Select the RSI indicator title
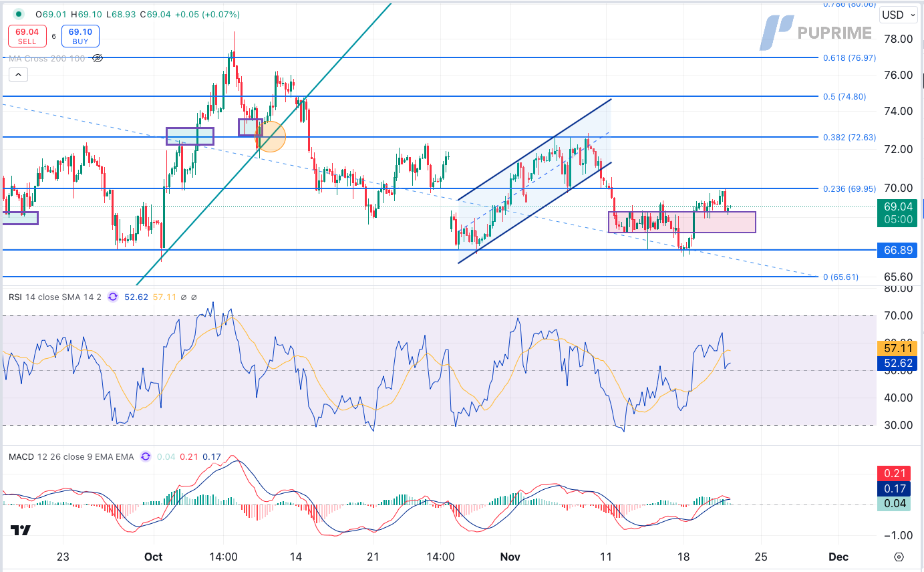Viewport: 924px width, 572px height. 55,297
